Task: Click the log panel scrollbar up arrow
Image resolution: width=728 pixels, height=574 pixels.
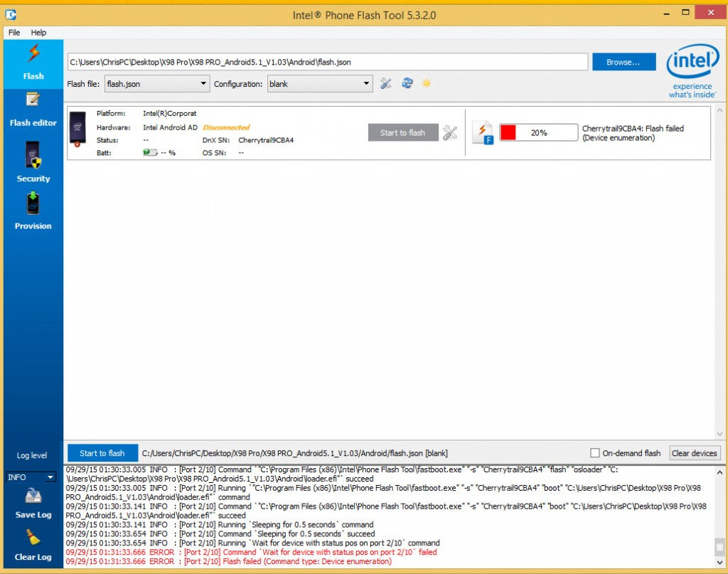Action: 719,473
